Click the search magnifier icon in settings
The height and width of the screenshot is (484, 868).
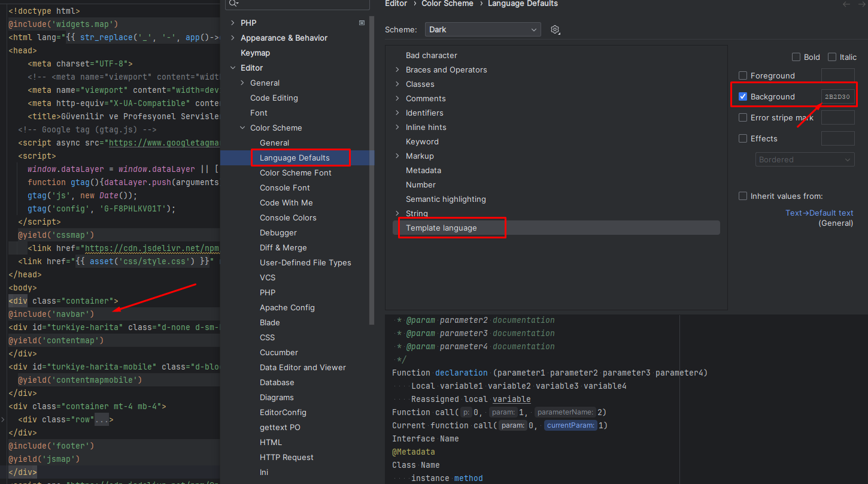[x=233, y=3]
